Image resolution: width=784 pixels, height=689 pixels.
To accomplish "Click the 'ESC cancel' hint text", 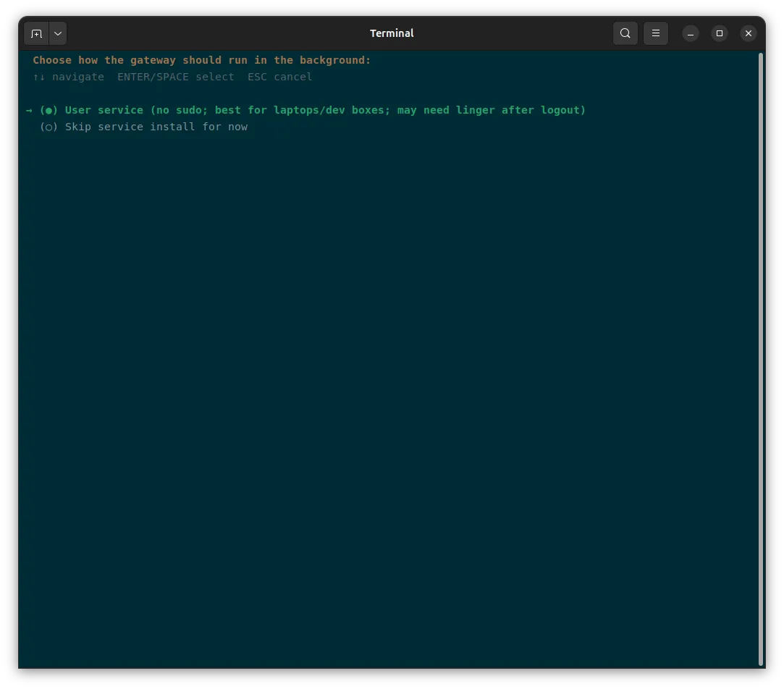I will pos(279,77).
